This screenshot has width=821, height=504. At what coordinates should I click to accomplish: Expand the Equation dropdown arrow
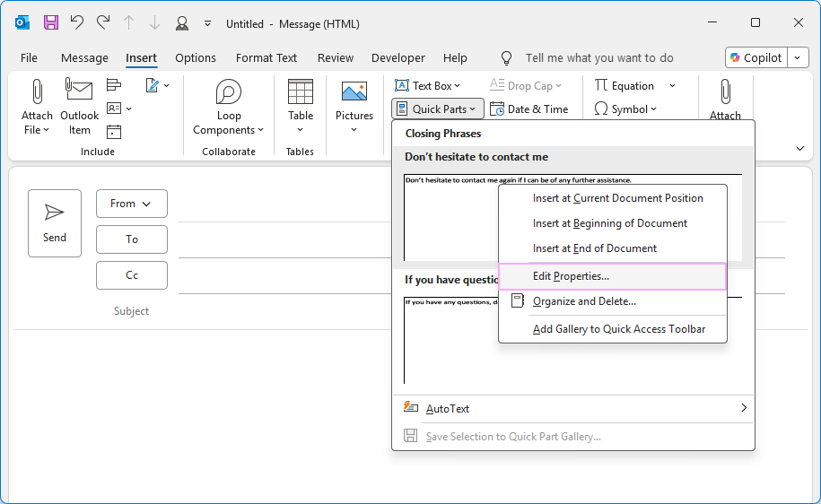pos(672,85)
